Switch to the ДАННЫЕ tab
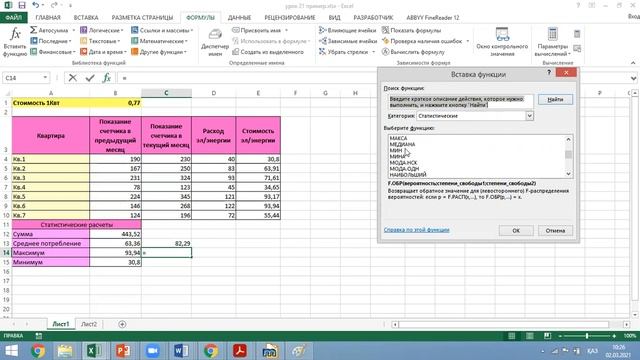The height and width of the screenshot is (360, 640). point(239,18)
